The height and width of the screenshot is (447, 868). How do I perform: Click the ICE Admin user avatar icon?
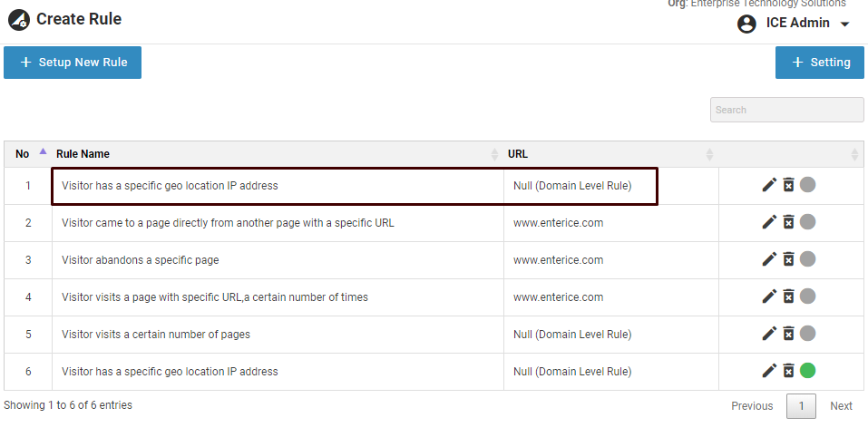click(x=746, y=24)
